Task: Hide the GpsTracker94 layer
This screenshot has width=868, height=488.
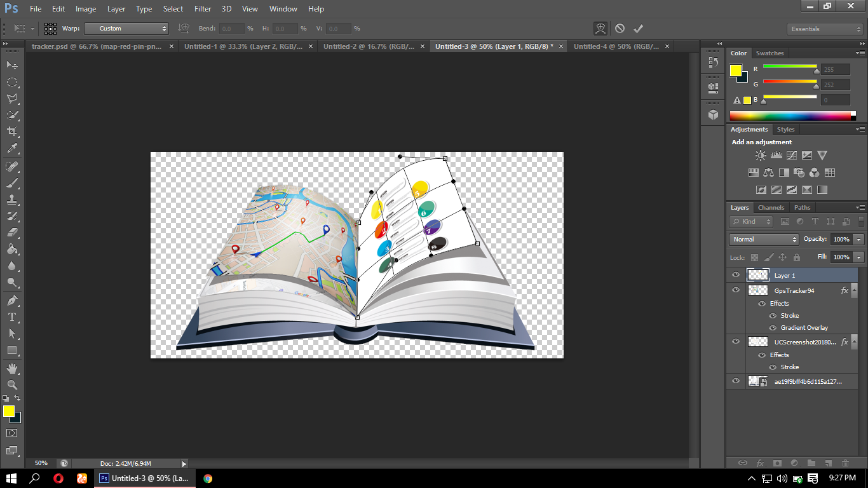Action: (736, 290)
